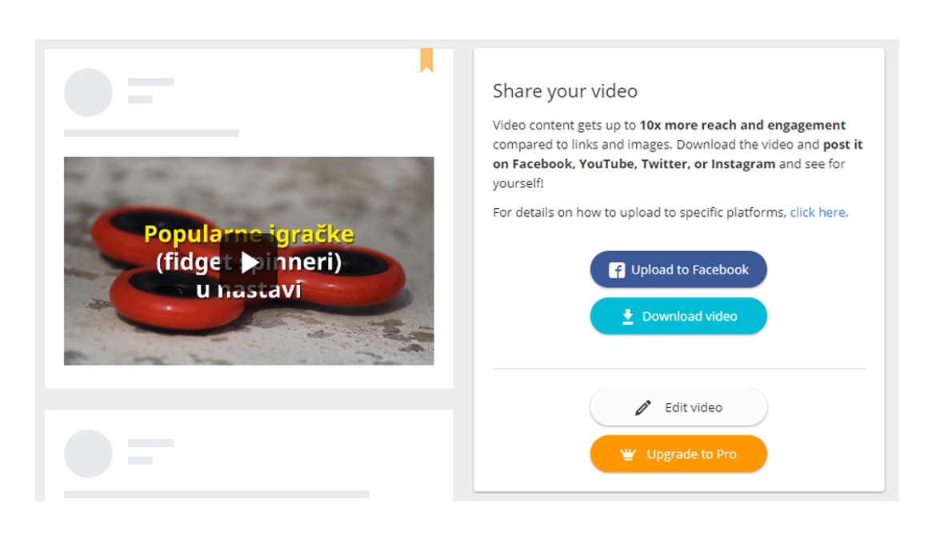This screenshot has width=936, height=560.
Task: Open the "click here" upload details link
Action: click(818, 213)
